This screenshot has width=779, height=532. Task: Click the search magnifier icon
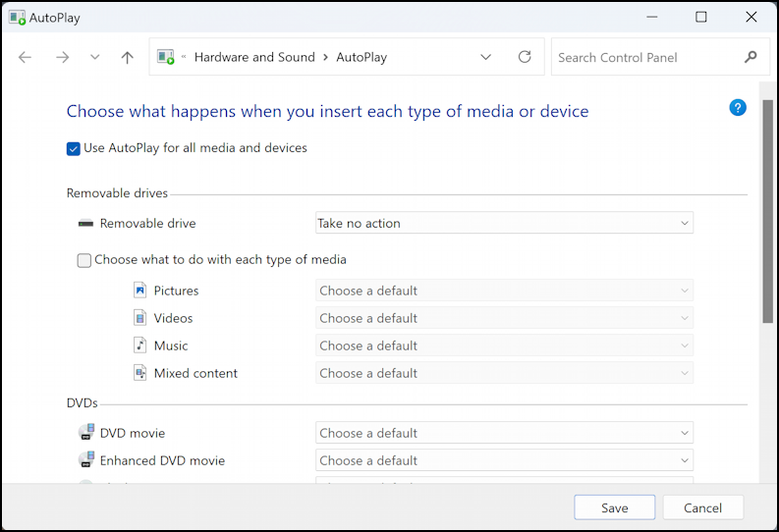click(x=751, y=57)
